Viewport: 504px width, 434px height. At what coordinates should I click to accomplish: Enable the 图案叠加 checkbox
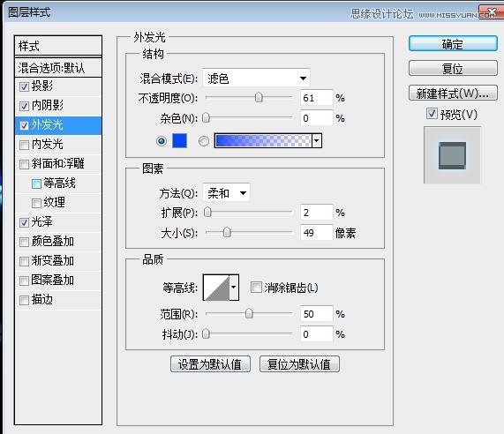[24, 281]
